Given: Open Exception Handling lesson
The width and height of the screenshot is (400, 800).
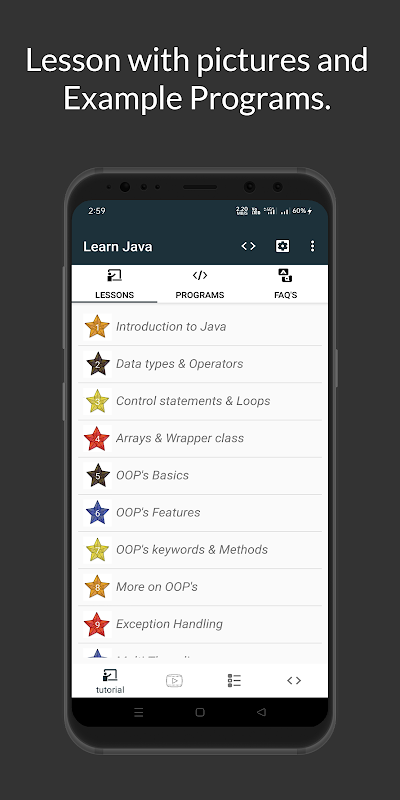Looking at the screenshot, I should tap(200, 624).
